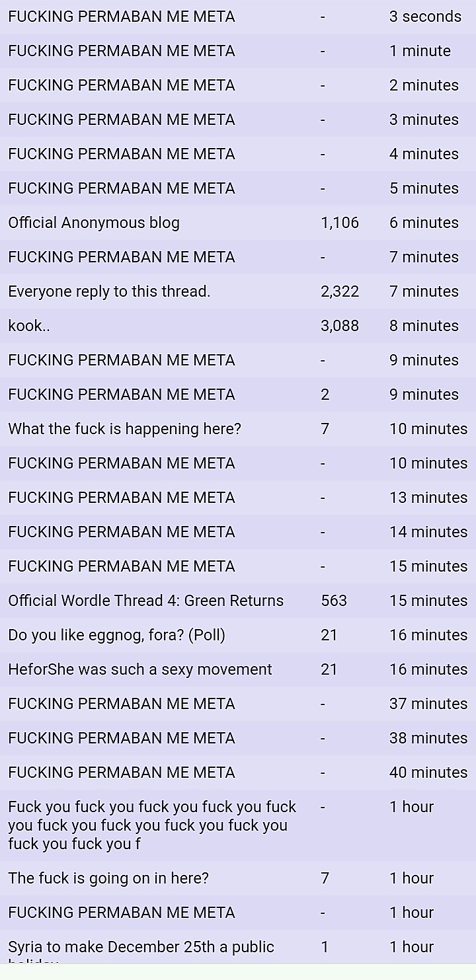Viewport: 476px width, 980px height.
Task: Open the PERMABAN thread from 13 minutes ago
Action: coord(122,498)
